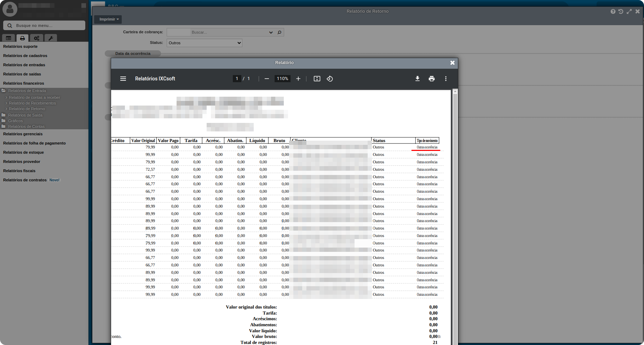Open Relatório de contas a receber

[x=34, y=97]
